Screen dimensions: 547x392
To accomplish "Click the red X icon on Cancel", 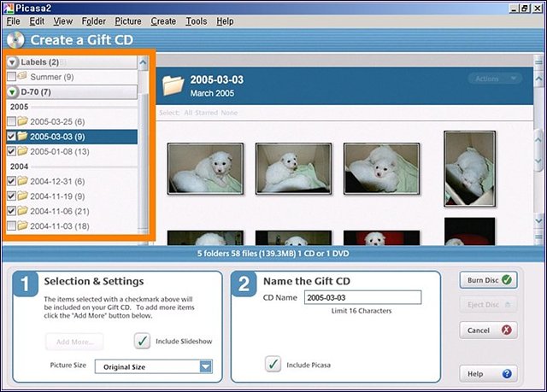I will click(508, 330).
